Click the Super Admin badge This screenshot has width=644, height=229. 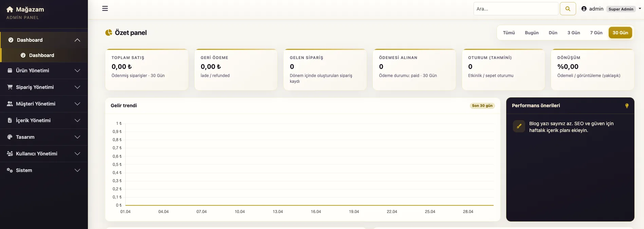621,9
